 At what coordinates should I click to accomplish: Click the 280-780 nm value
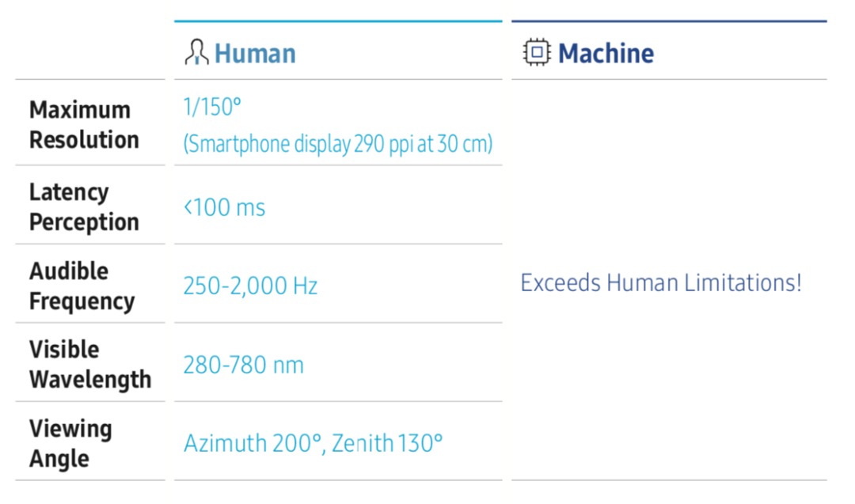click(243, 365)
